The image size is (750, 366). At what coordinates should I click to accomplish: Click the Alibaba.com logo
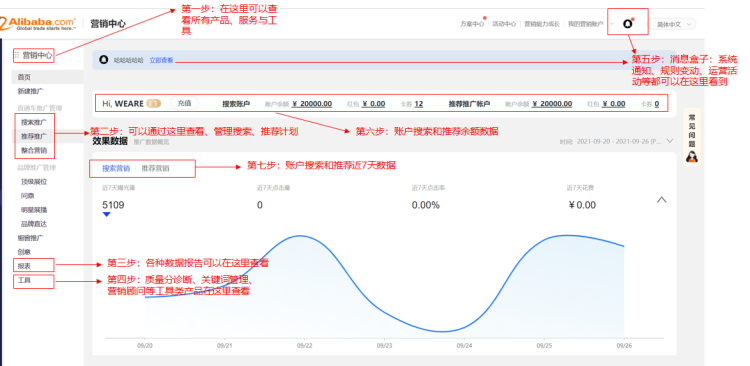point(38,23)
